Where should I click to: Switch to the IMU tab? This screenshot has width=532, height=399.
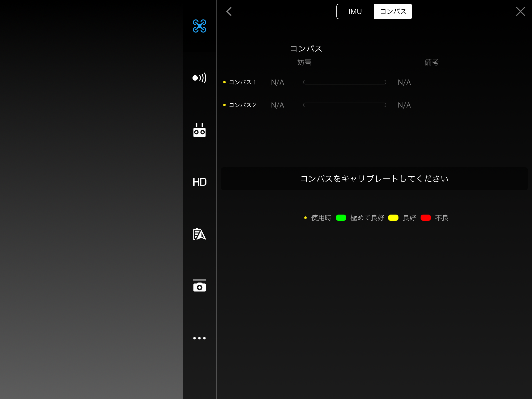[355, 11]
